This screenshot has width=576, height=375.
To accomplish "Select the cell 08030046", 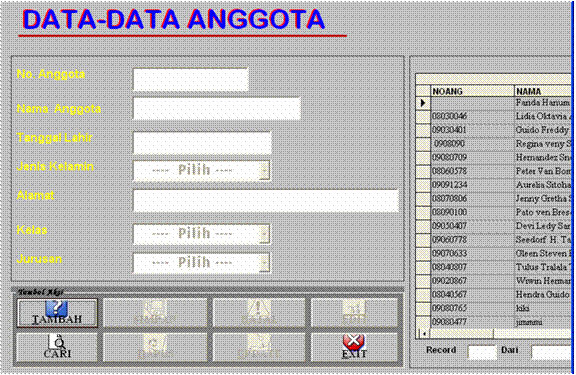I will 472,116.
